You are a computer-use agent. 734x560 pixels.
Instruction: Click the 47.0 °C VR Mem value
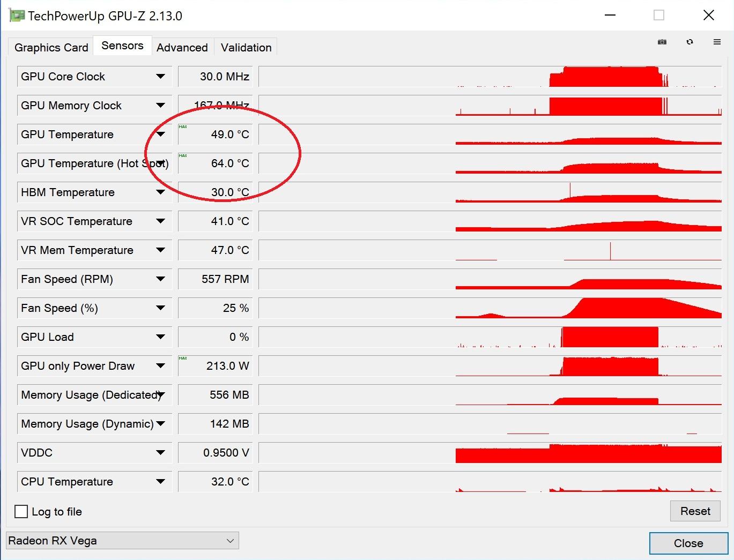pyautogui.click(x=215, y=250)
